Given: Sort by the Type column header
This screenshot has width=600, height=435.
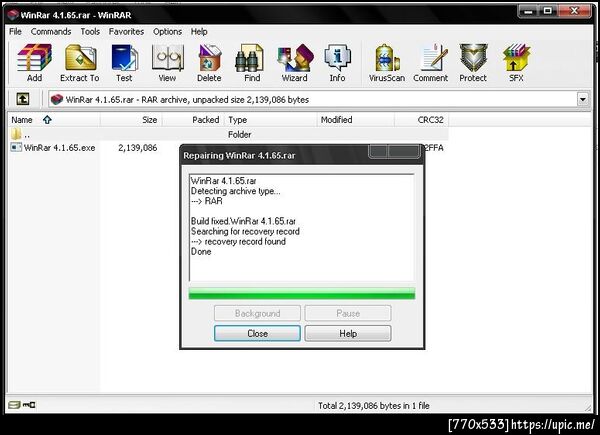Looking at the screenshot, I should (x=271, y=120).
